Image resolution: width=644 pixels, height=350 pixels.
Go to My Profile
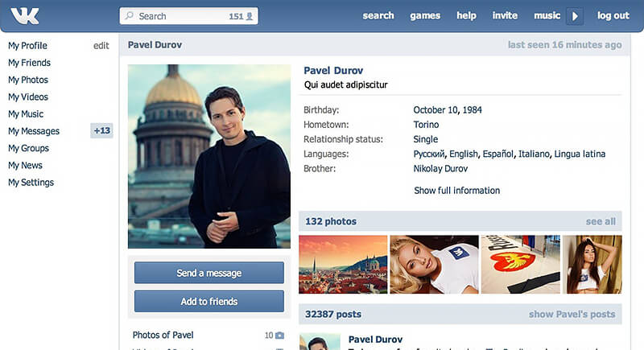(27, 46)
